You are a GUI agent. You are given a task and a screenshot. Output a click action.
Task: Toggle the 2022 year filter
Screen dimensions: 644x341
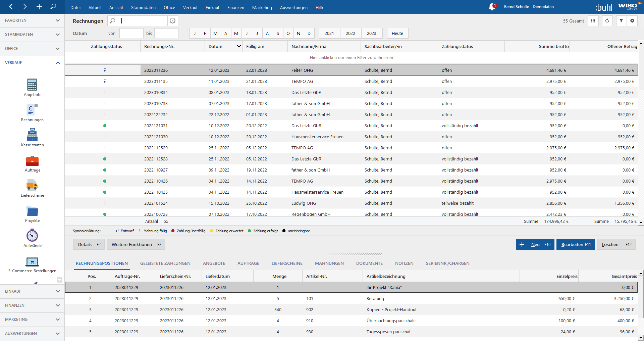coord(351,34)
